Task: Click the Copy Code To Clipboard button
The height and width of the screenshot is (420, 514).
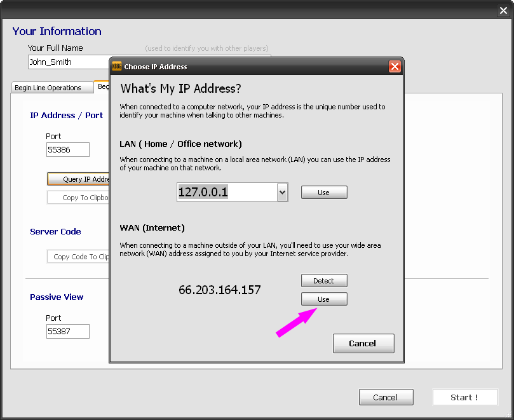Action: tap(79, 257)
